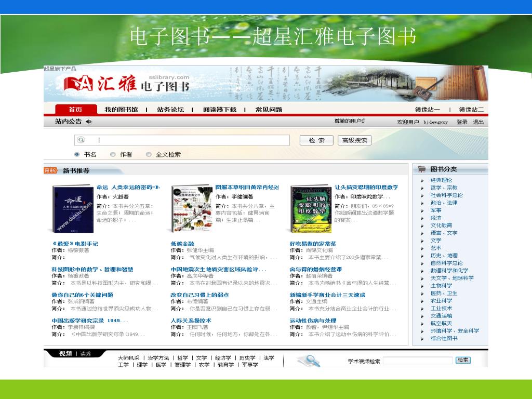This screenshot has width=532, height=399.
Task: Expand the 经济 category arrow
Action: click(422, 218)
